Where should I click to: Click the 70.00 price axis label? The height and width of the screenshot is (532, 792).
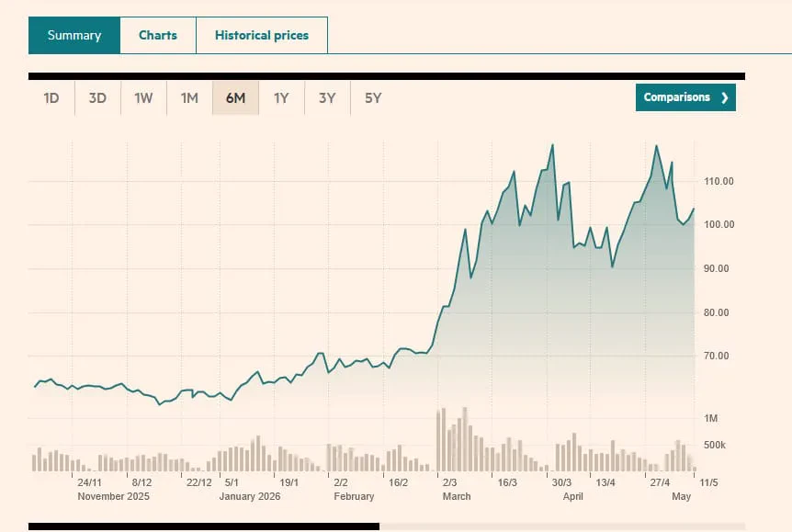pos(717,356)
